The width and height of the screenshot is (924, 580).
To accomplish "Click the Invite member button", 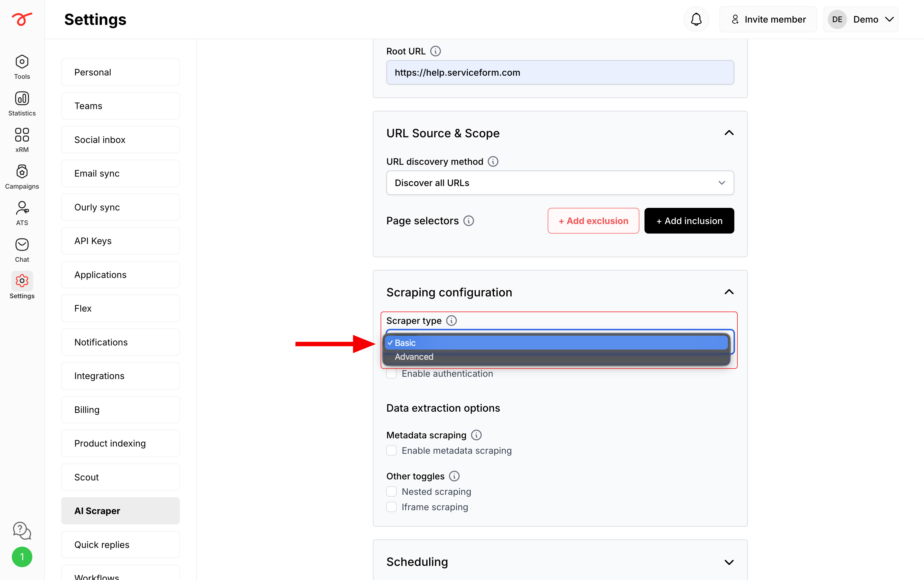I will (x=768, y=19).
